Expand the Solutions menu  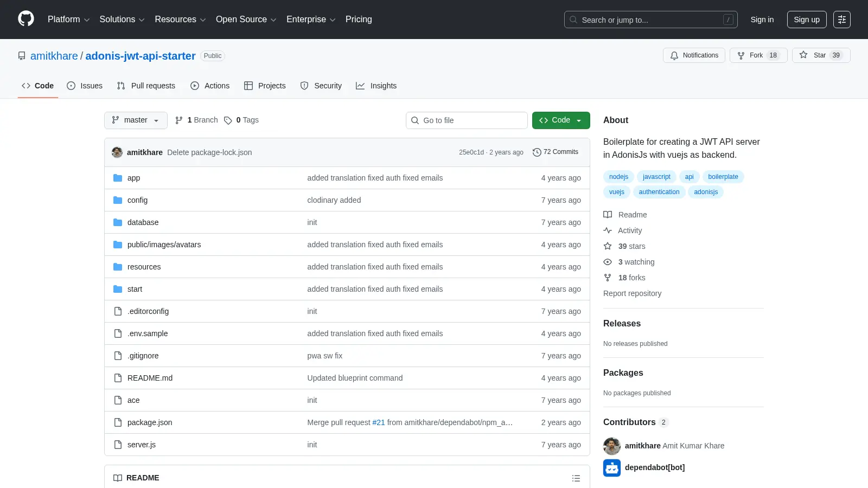pyautogui.click(x=122, y=19)
